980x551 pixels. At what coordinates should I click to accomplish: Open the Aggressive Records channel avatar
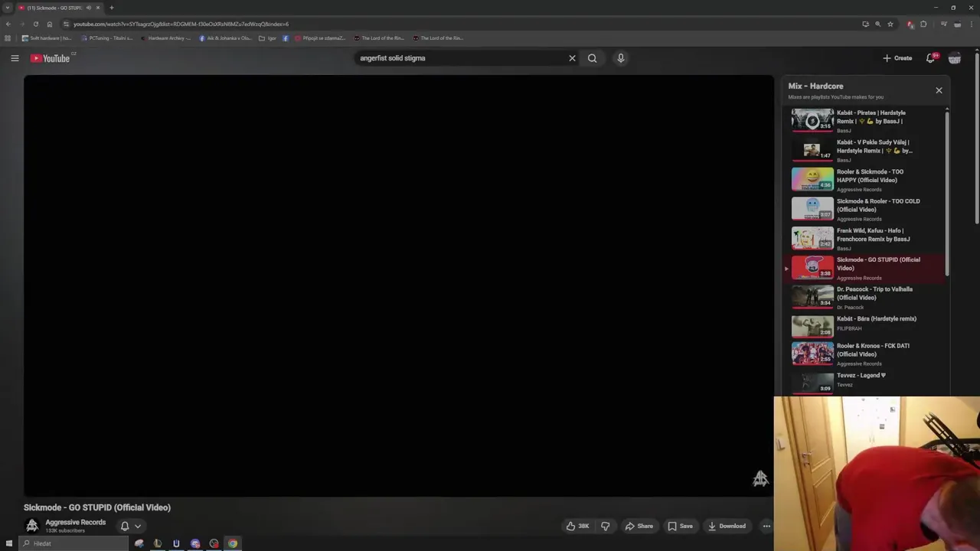point(32,525)
